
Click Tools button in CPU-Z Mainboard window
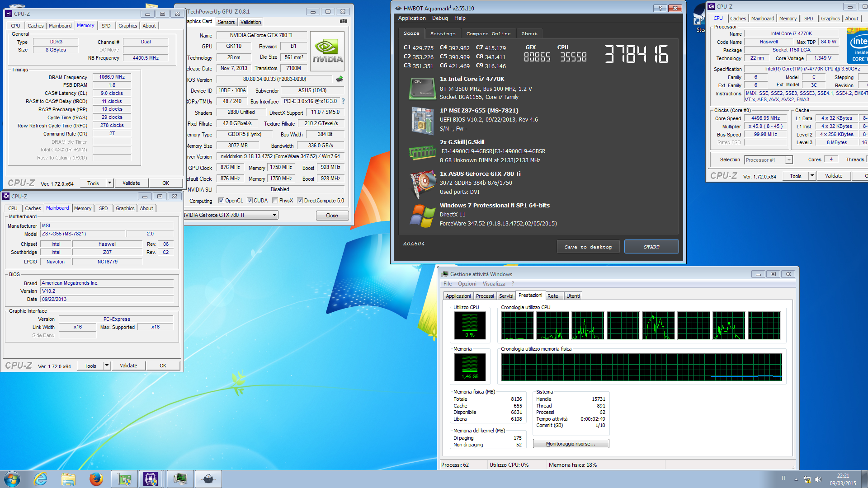click(x=90, y=366)
